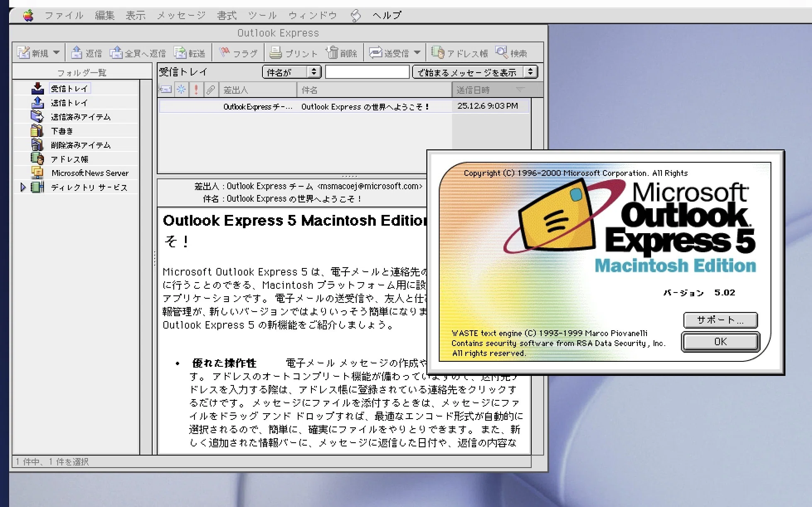Select the ディレクトリ サービス folder icon
Viewport: 812px width, 507px height.
click(37, 187)
